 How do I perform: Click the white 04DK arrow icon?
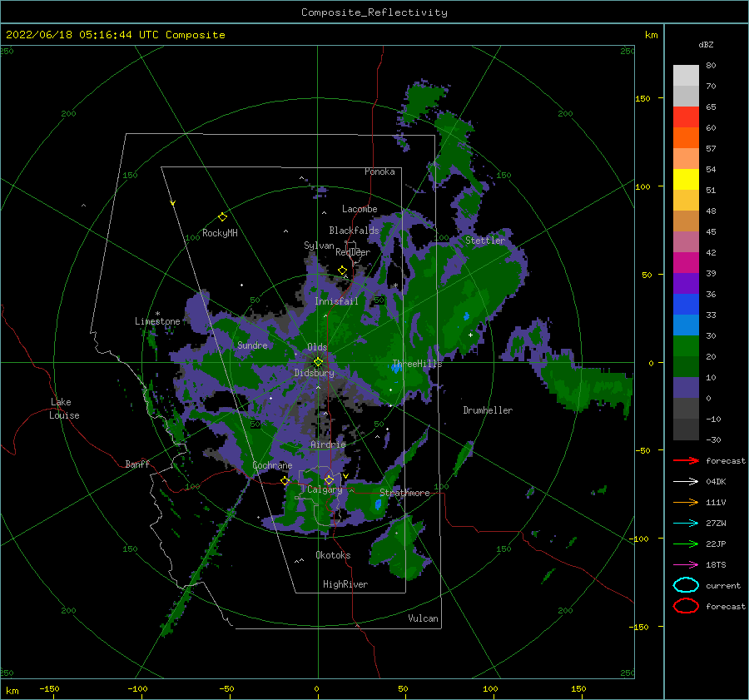point(686,482)
